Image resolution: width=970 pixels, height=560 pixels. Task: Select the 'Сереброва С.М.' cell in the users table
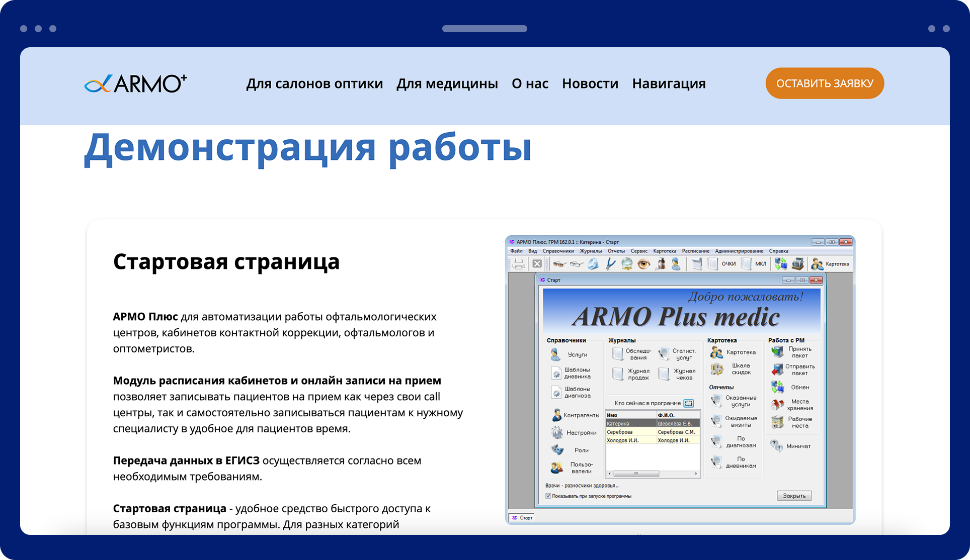click(678, 432)
